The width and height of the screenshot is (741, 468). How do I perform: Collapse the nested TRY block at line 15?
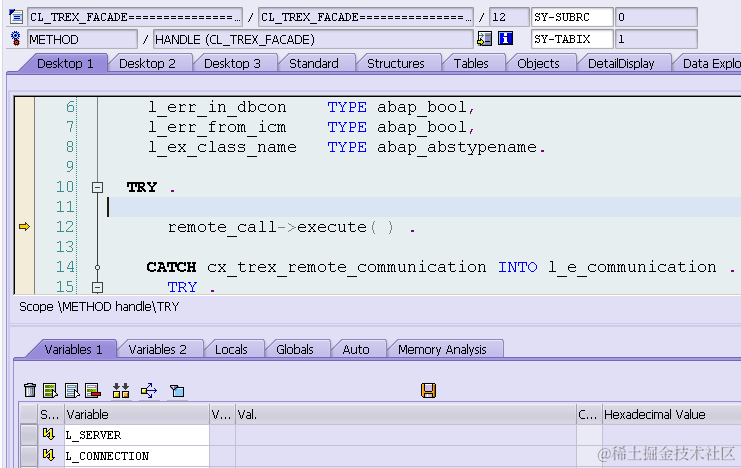click(x=97, y=287)
